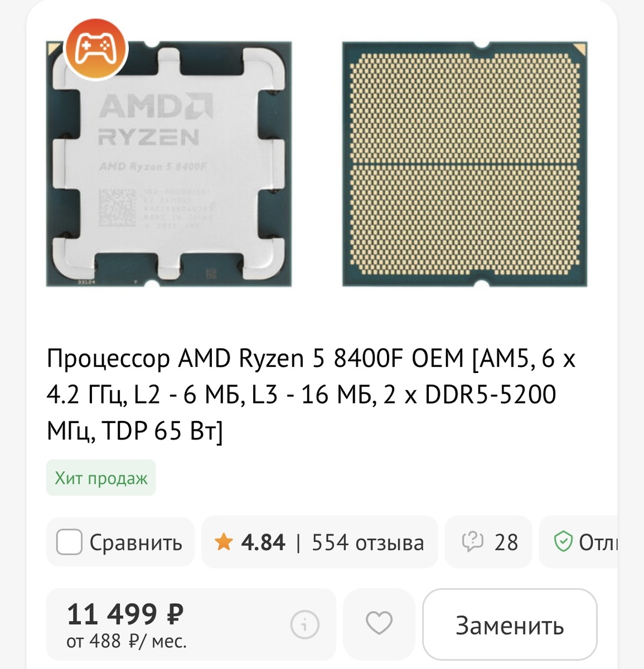This screenshot has height=669, width=644.
Task: Tap green shield checkmark icon
Action: [x=563, y=541]
